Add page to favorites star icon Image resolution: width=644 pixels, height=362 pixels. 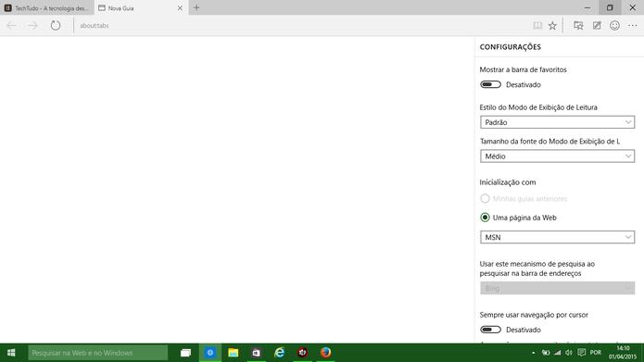coord(552,25)
